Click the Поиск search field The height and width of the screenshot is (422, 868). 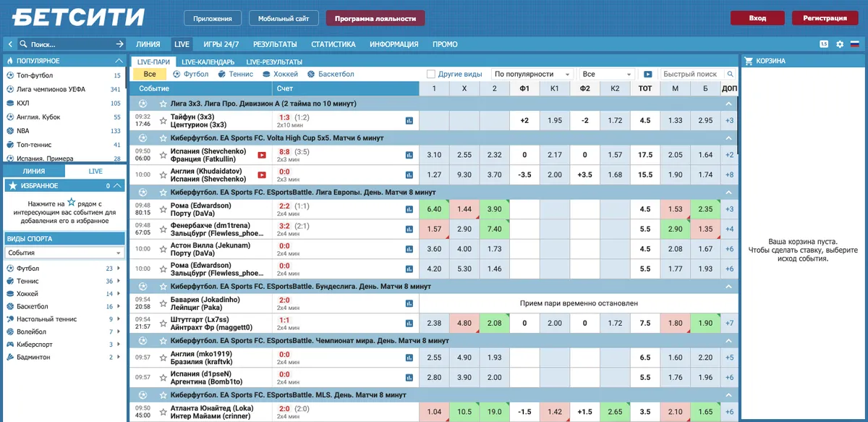tap(71, 44)
